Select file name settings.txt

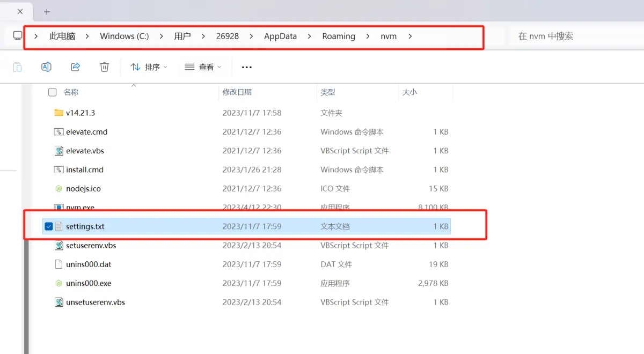click(x=85, y=227)
